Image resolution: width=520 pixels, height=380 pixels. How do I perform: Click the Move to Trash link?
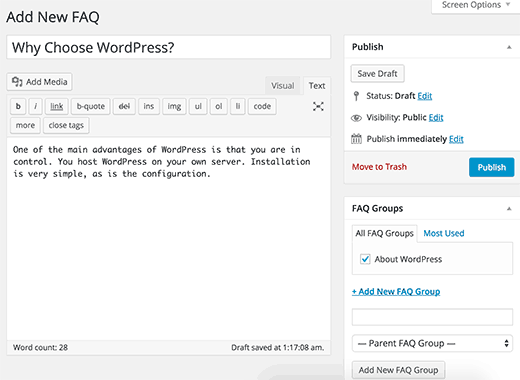tap(379, 167)
